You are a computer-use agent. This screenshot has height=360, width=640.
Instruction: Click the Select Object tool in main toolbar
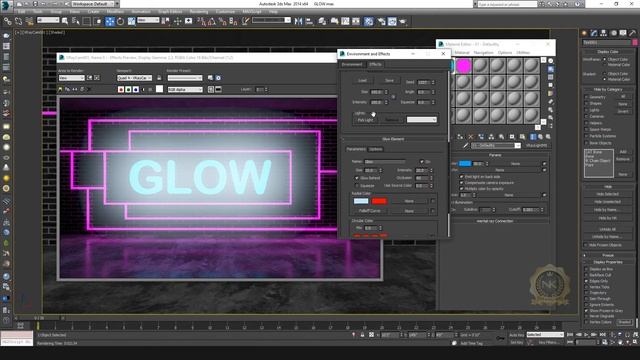coord(64,21)
